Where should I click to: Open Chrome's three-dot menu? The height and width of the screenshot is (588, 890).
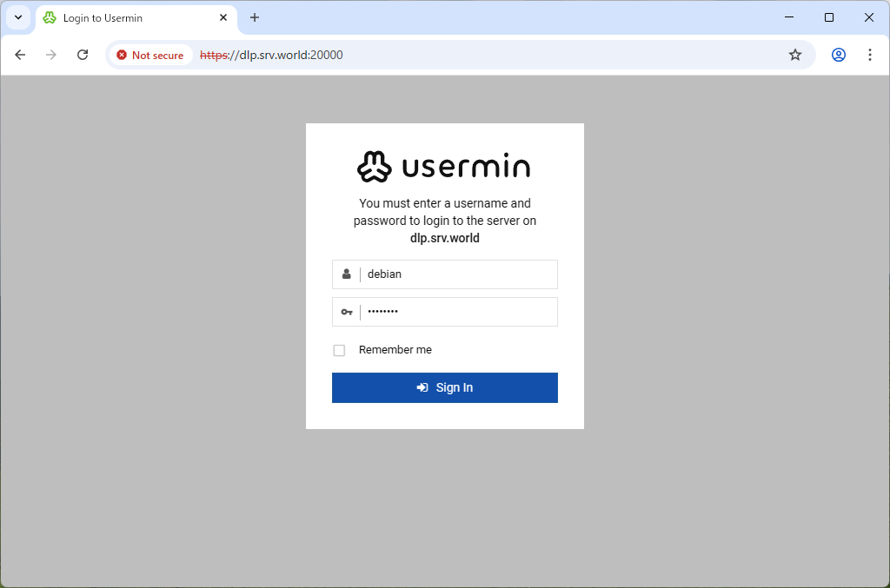coord(869,55)
